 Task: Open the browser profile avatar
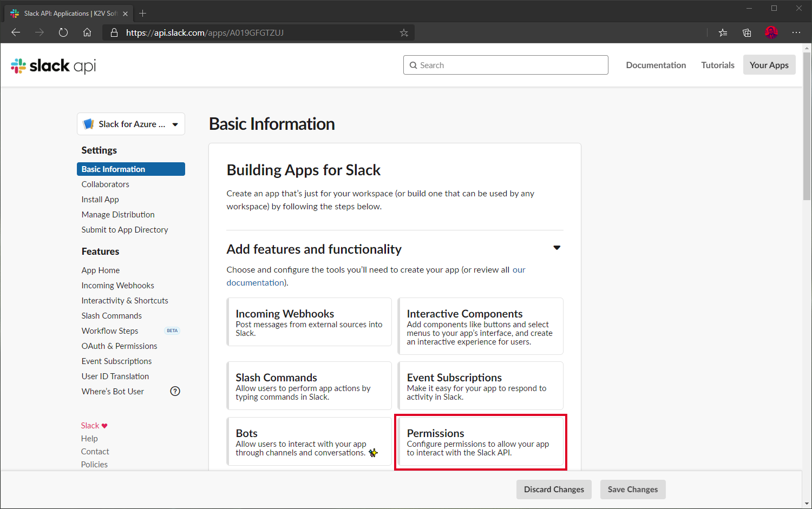coord(771,32)
